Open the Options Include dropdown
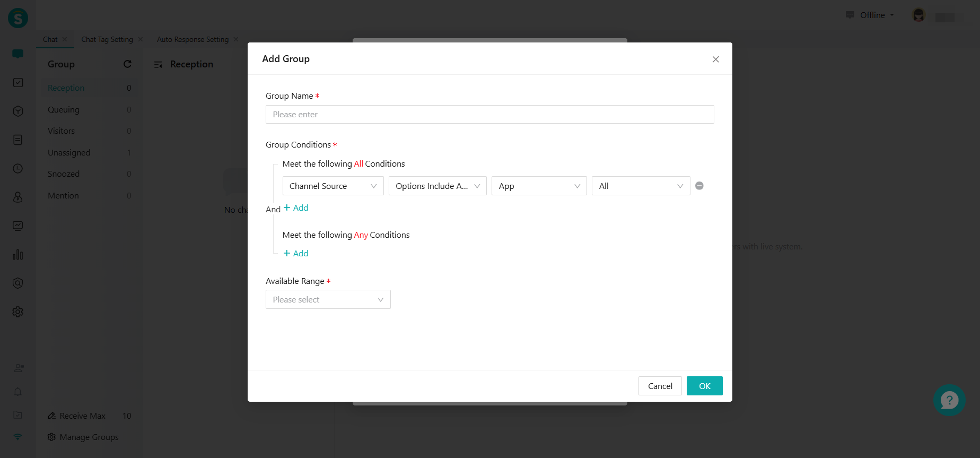This screenshot has height=458, width=980. pos(437,186)
